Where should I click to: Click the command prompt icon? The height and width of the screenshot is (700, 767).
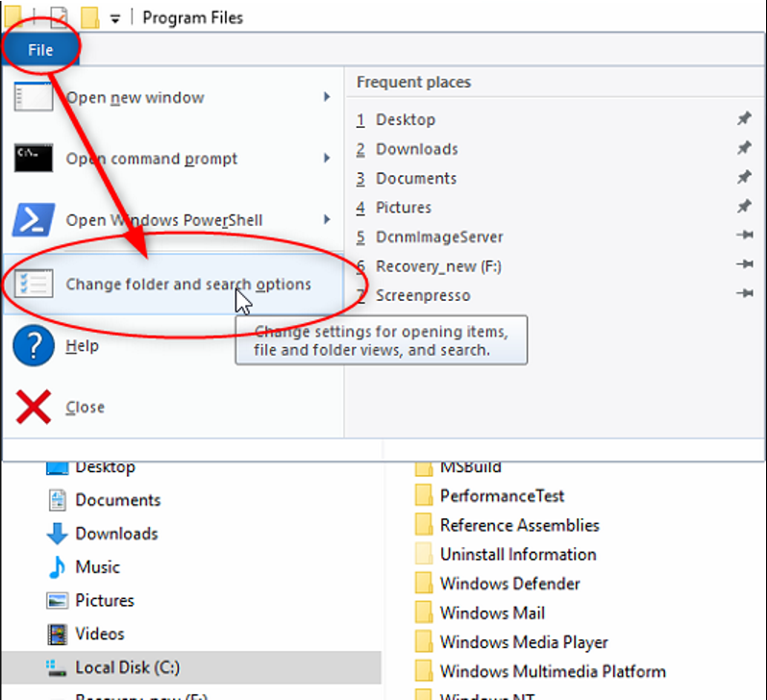click(34, 159)
